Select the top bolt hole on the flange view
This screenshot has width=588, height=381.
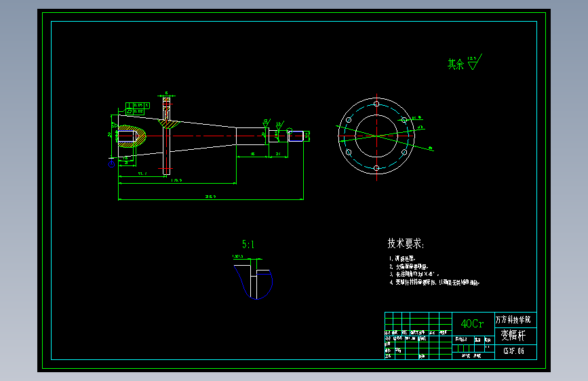[x=376, y=104]
